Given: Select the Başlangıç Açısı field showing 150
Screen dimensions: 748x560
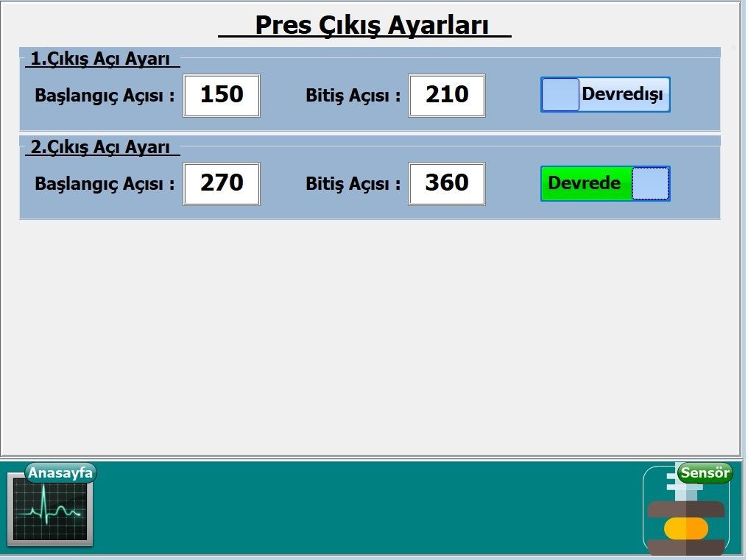Looking at the screenshot, I should (x=222, y=95).
